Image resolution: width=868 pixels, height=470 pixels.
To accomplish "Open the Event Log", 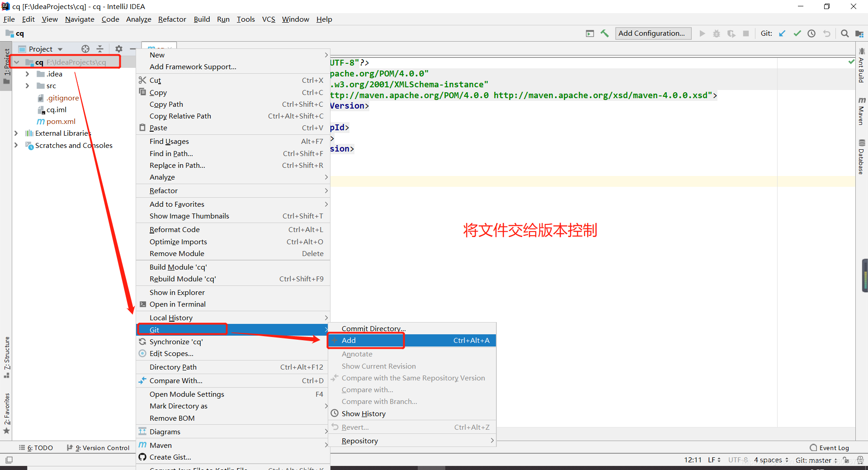I will tap(830, 448).
